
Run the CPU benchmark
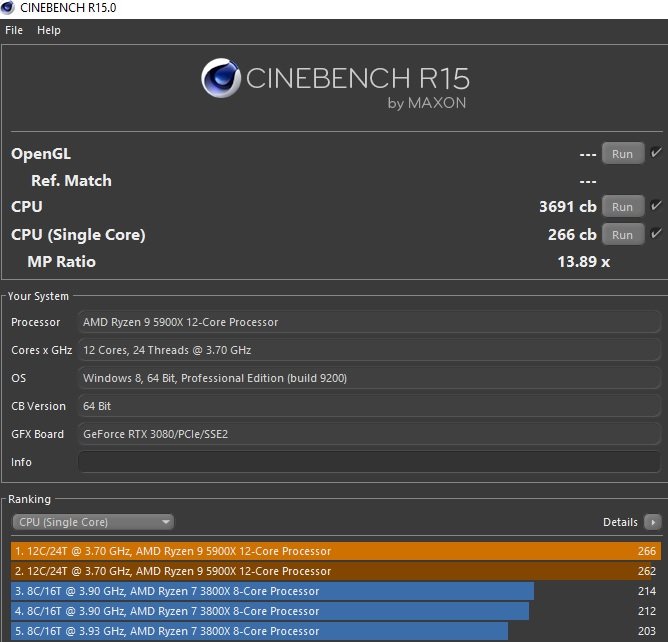click(x=622, y=207)
